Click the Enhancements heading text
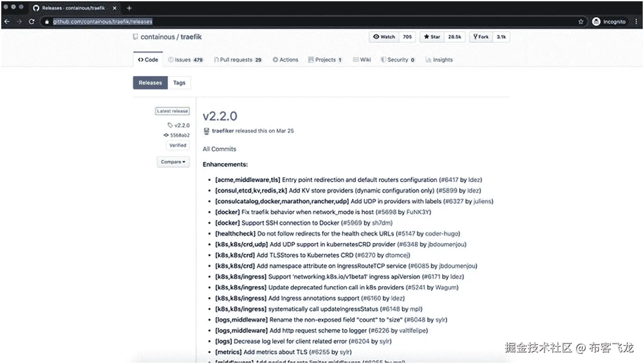 point(225,165)
